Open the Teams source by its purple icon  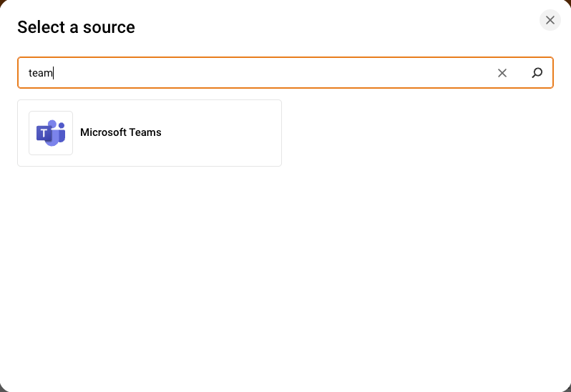(x=51, y=133)
